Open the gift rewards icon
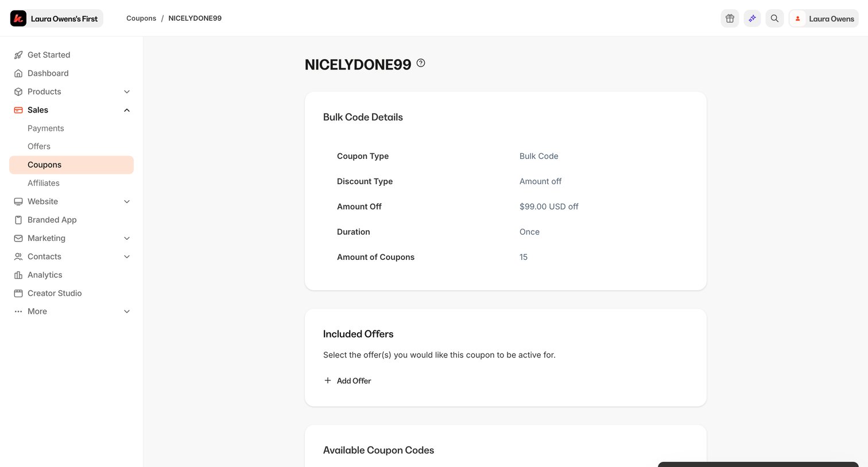The image size is (868, 467). [x=730, y=18]
